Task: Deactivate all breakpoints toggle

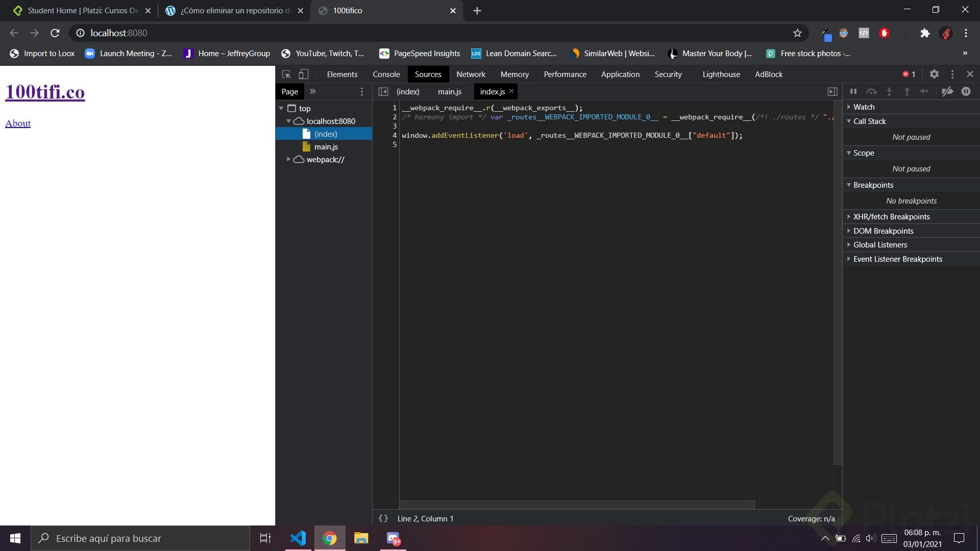Action: coord(948,92)
